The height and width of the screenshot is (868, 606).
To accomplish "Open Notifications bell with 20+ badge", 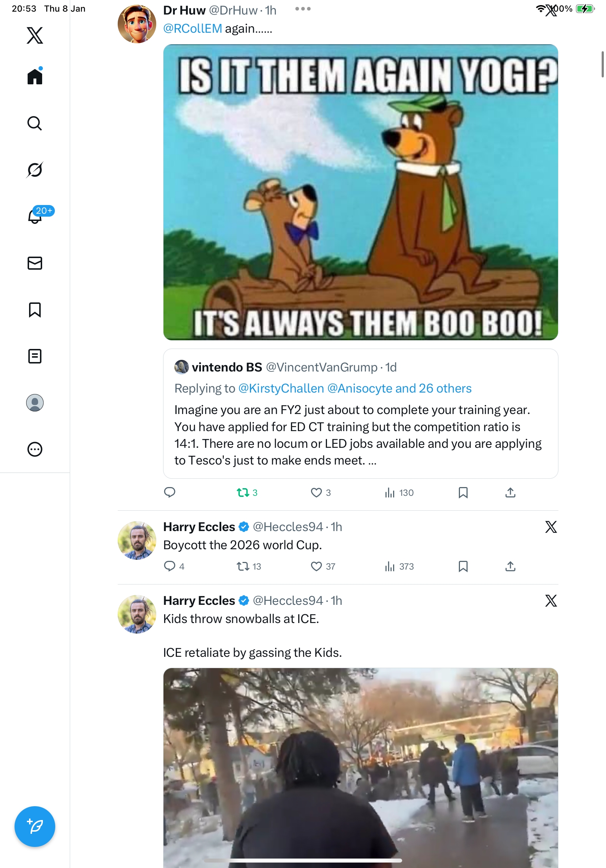I will pos(35,216).
